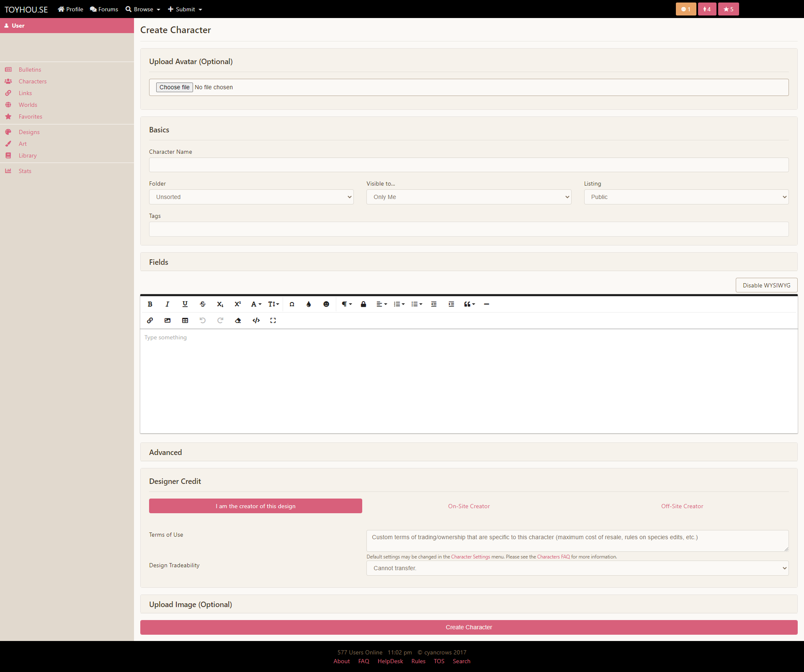Insert an emoji into the fields editor
The height and width of the screenshot is (672, 804).
pos(326,304)
